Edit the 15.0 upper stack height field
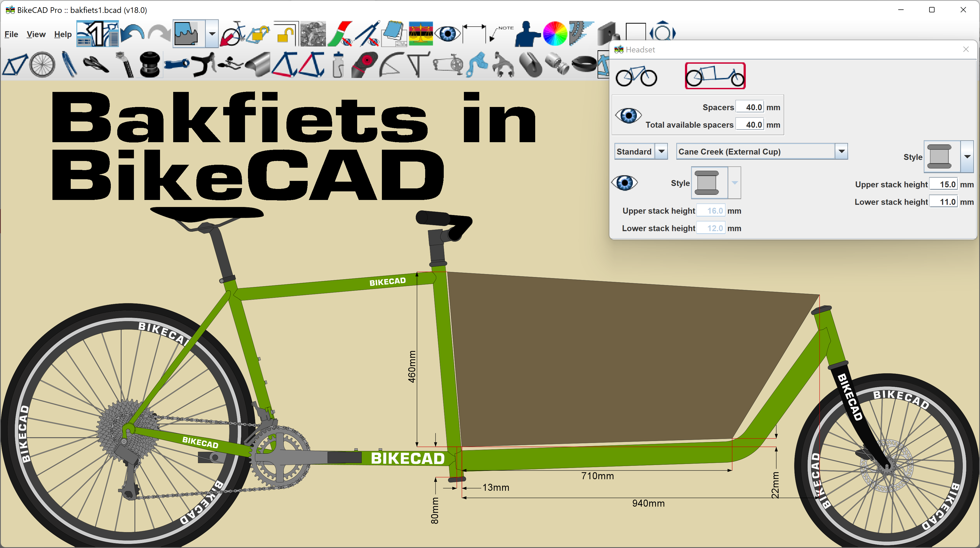This screenshot has height=548, width=980. tap(943, 184)
